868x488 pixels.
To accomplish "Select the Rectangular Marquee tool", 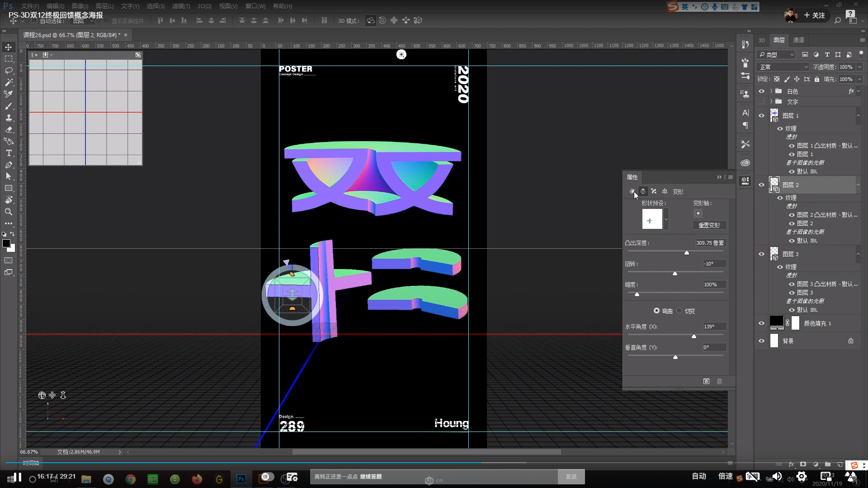I will (9, 59).
